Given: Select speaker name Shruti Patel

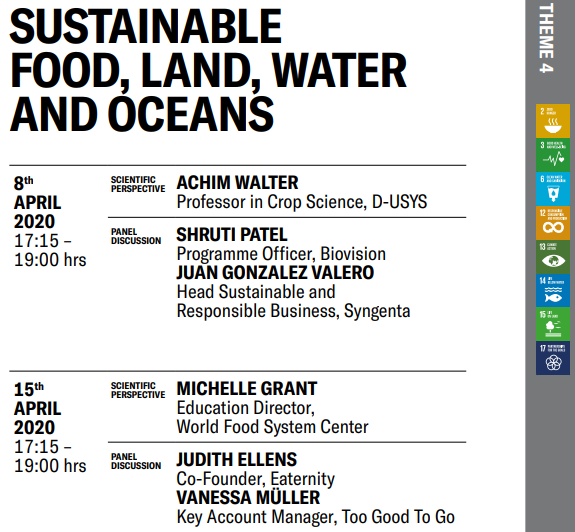Looking at the screenshot, I should pos(232,235).
